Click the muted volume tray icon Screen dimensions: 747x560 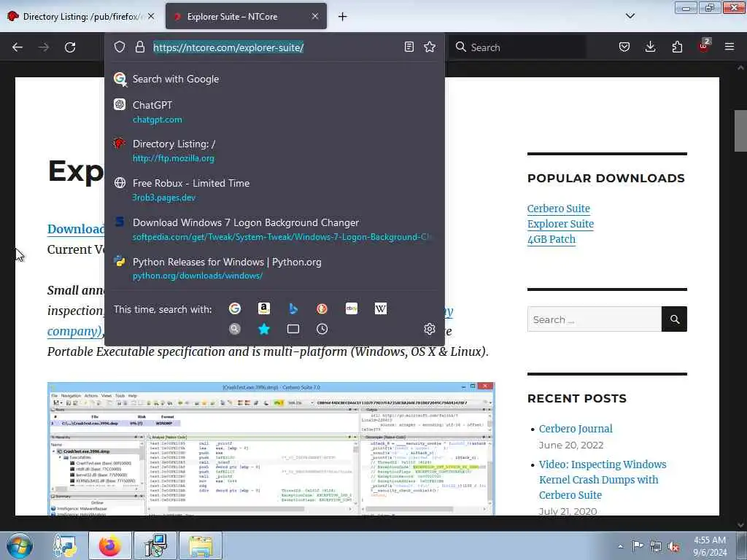click(x=673, y=546)
